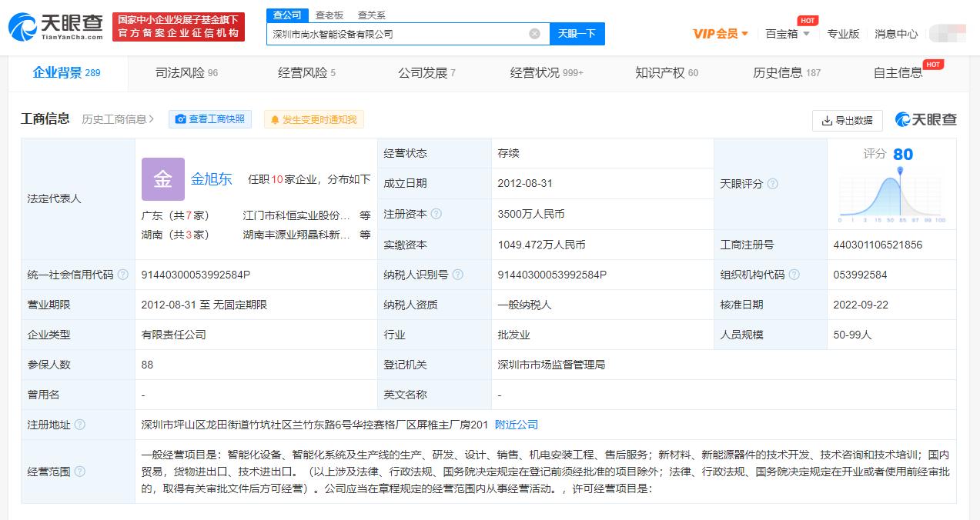Image resolution: width=980 pixels, height=520 pixels.
Task: Select the 核准日期 value 2022-09-22
Action: coord(861,305)
